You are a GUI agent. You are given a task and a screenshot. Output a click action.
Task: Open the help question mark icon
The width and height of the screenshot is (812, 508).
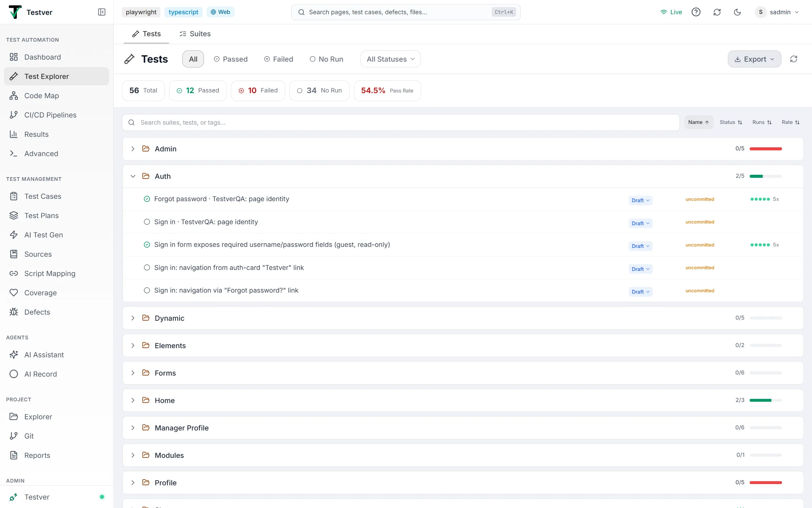[696, 12]
